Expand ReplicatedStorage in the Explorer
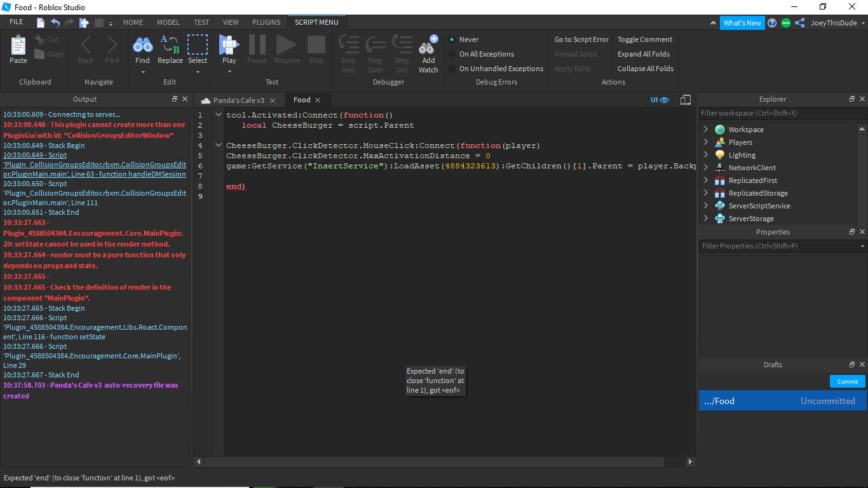This screenshot has height=488, width=868. point(705,193)
